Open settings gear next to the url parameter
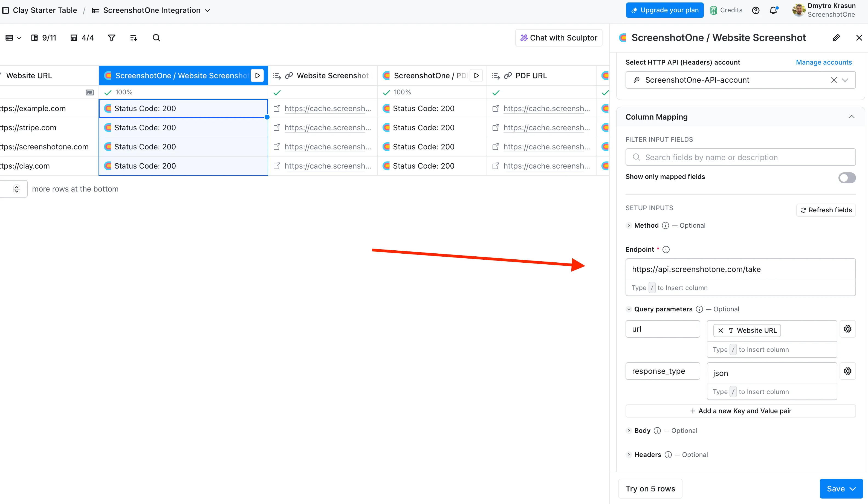This screenshot has width=868, height=504. 848,329
